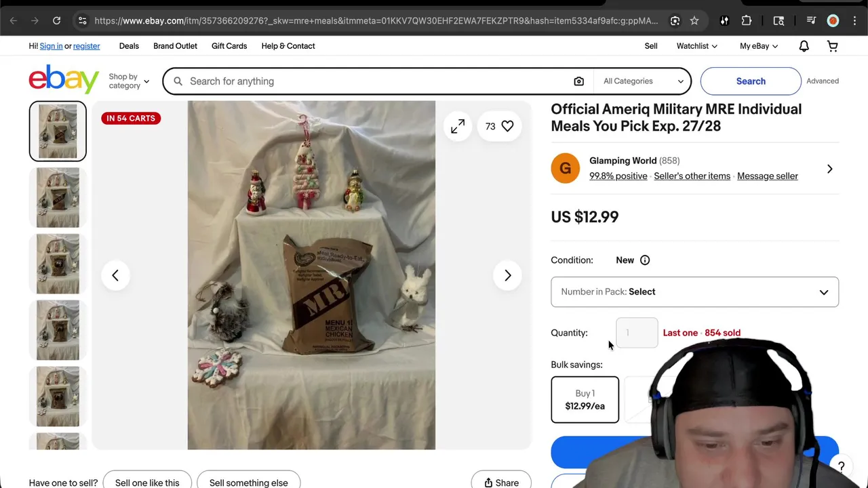Show the previous product image
Image resolution: width=868 pixels, height=488 pixels.
115,275
